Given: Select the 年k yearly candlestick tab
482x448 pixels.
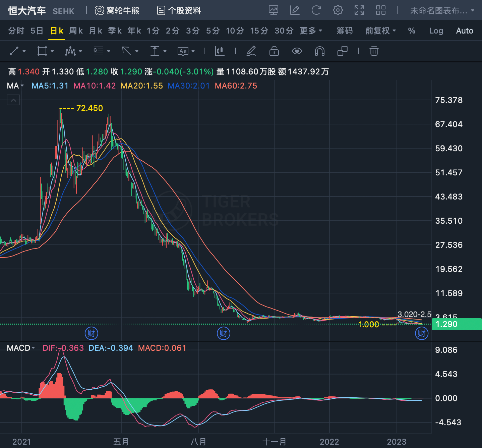Looking at the screenshot, I should pos(134,31).
